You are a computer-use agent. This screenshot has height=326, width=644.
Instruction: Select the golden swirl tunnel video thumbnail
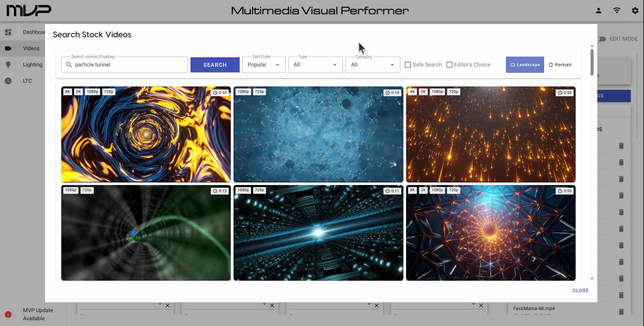(x=146, y=134)
